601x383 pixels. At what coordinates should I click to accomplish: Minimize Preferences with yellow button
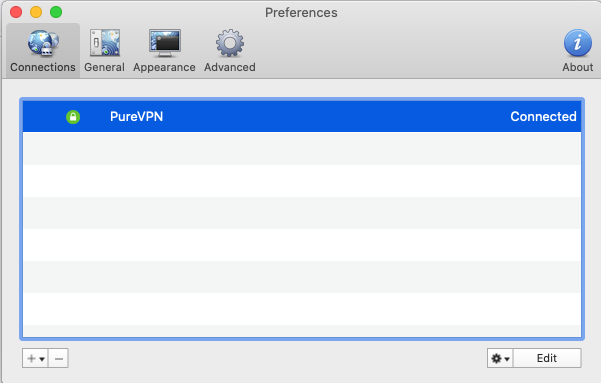pyautogui.click(x=36, y=12)
